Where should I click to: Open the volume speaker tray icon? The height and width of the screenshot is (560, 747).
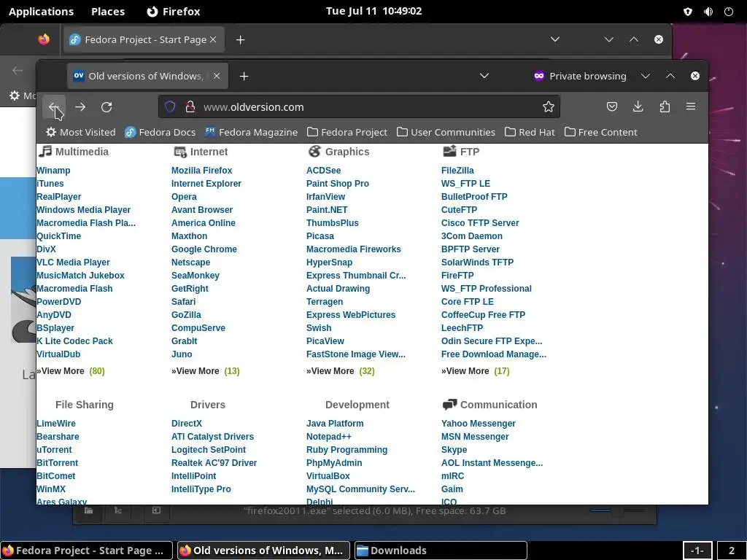708,12
